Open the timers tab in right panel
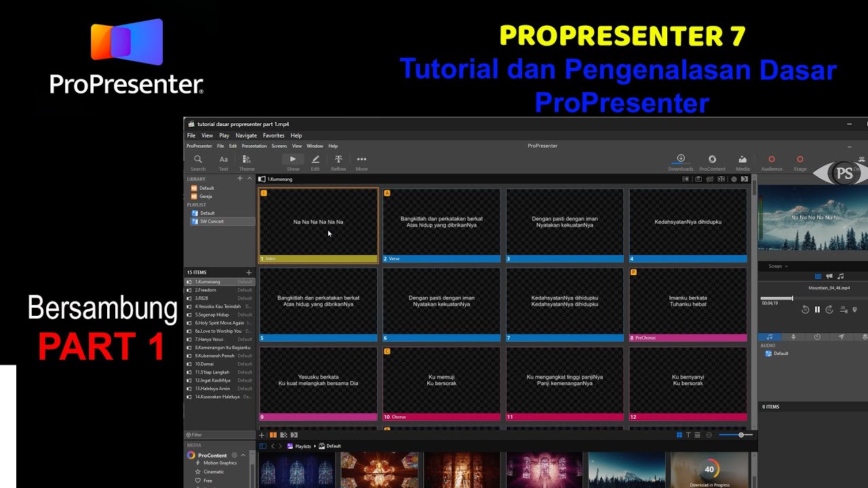This screenshot has width=868, height=488. 817,337
